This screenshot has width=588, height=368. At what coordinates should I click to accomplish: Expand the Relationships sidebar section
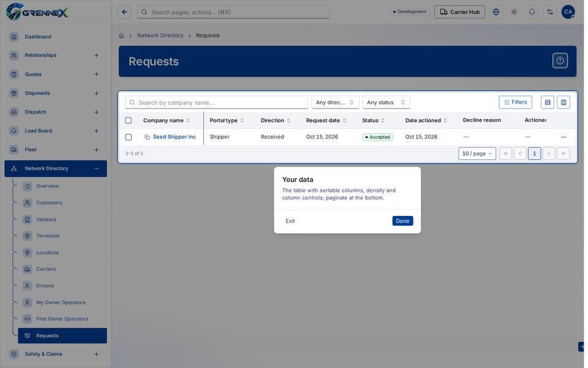tap(96, 55)
